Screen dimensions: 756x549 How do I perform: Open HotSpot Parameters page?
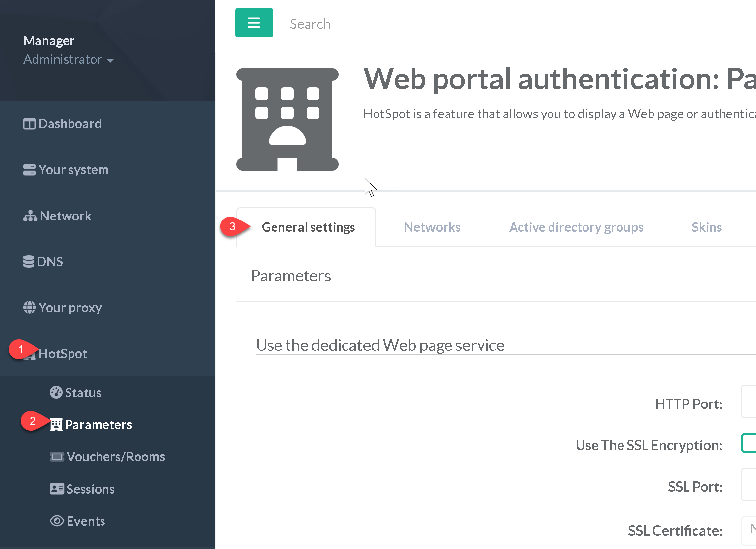point(91,425)
